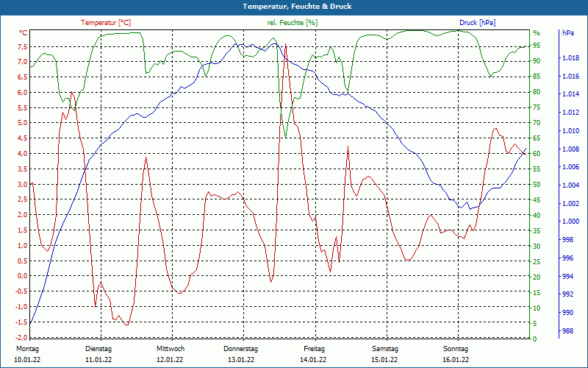Click the date 16.01.22 under Sonntag
The width and height of the screenshot is (588, 368).
(x=456, y=360)
